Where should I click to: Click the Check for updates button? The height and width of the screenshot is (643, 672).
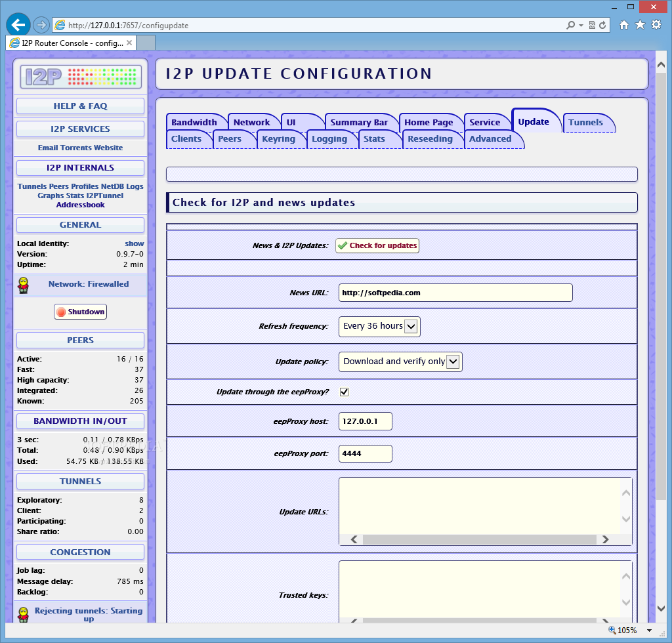tap(377, 245)
